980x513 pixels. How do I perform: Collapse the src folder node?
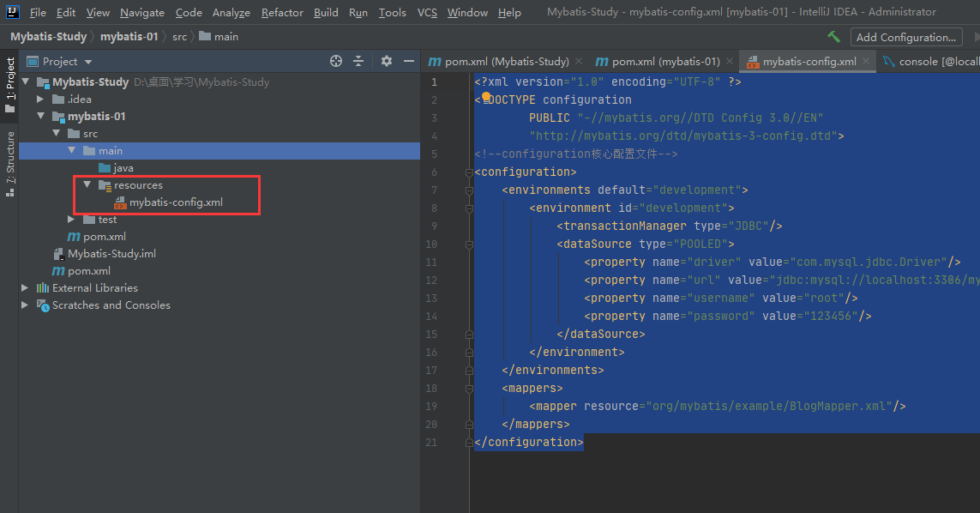point(57,133)
